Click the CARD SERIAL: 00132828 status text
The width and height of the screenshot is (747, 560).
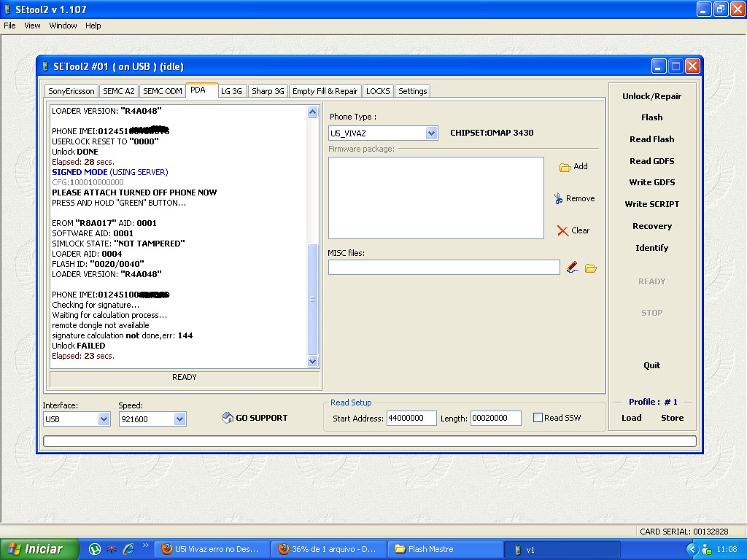pyautogui.click(x=684, y=532)
